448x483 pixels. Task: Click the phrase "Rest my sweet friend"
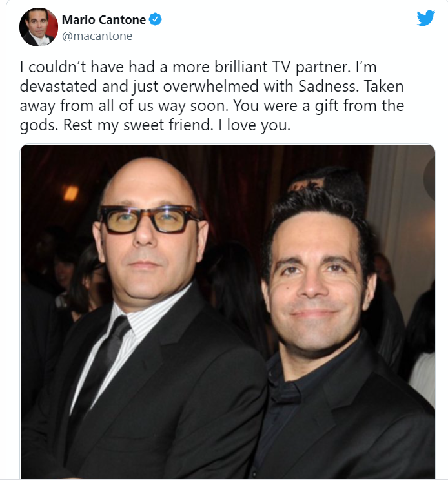click(x=137, y=125)
